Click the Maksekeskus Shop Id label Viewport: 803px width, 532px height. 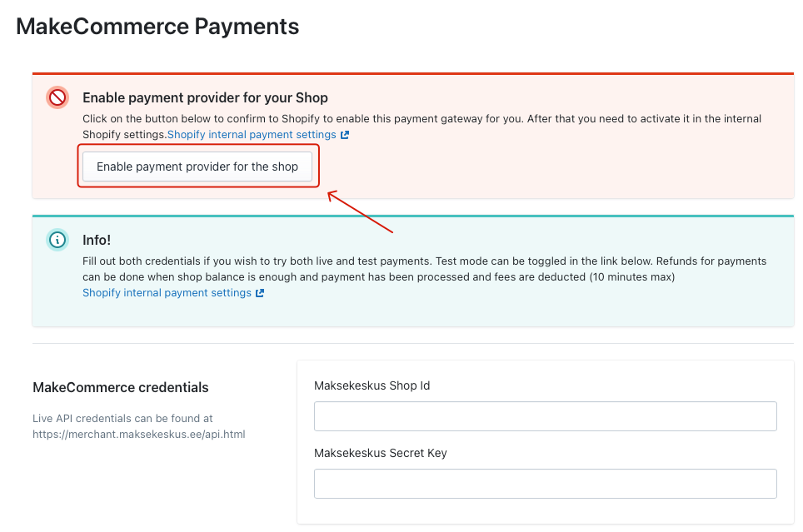coord(372,385)
